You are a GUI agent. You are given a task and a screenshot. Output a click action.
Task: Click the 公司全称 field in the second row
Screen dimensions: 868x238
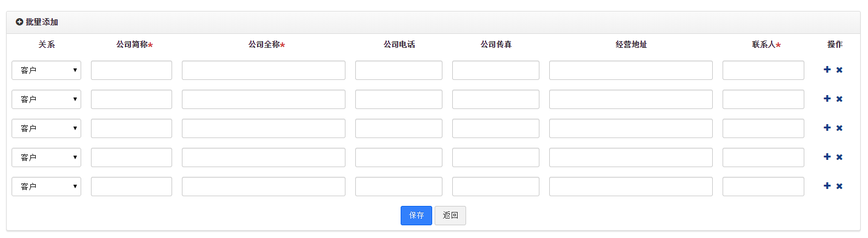(264, 99)
